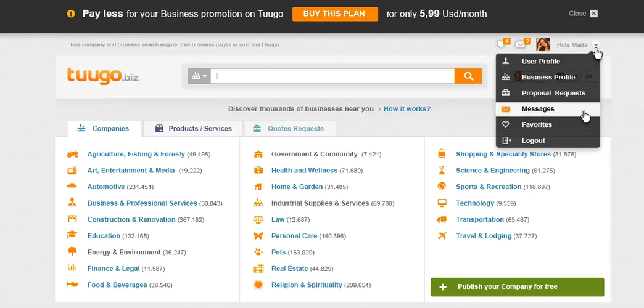Screen dimensions: 644x308
Task: Switch to the Quotes Requests tab
Action: click(289, 129)
